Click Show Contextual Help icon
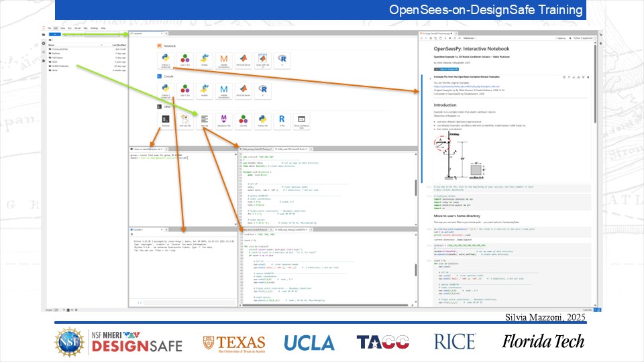 pyautogui.click(x=302, y=119)
